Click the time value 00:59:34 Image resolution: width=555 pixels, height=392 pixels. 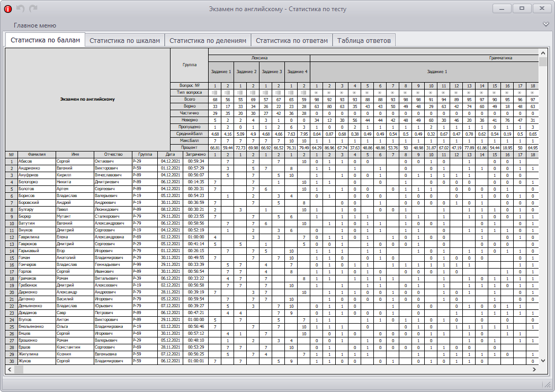196,161
